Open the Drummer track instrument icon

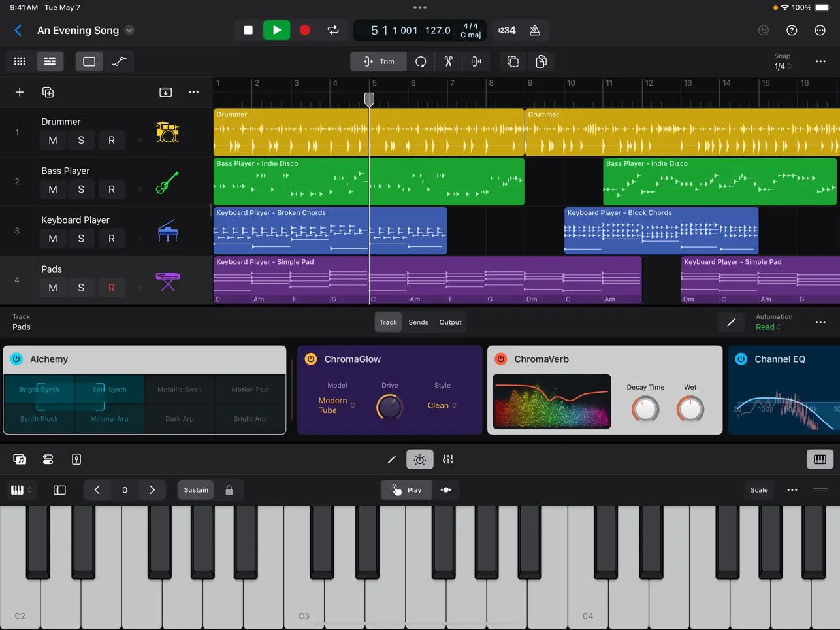168,132
